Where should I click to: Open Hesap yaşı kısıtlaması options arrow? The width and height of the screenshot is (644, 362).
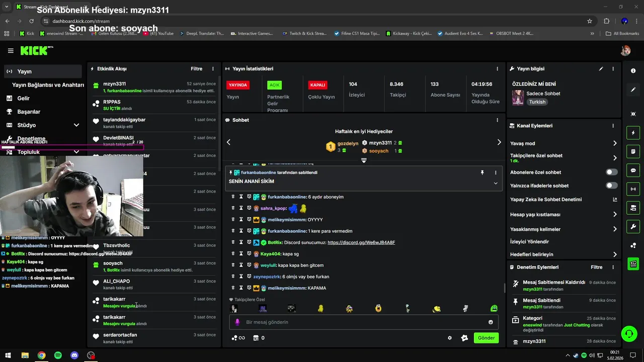click(615, 214)
